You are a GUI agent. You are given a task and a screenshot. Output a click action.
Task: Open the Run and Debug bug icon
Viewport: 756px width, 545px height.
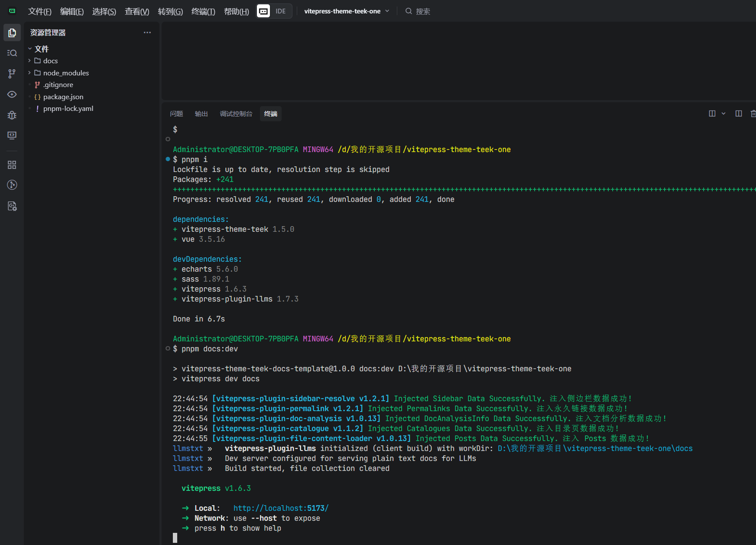pyautogui.click(x=12, y=115)
